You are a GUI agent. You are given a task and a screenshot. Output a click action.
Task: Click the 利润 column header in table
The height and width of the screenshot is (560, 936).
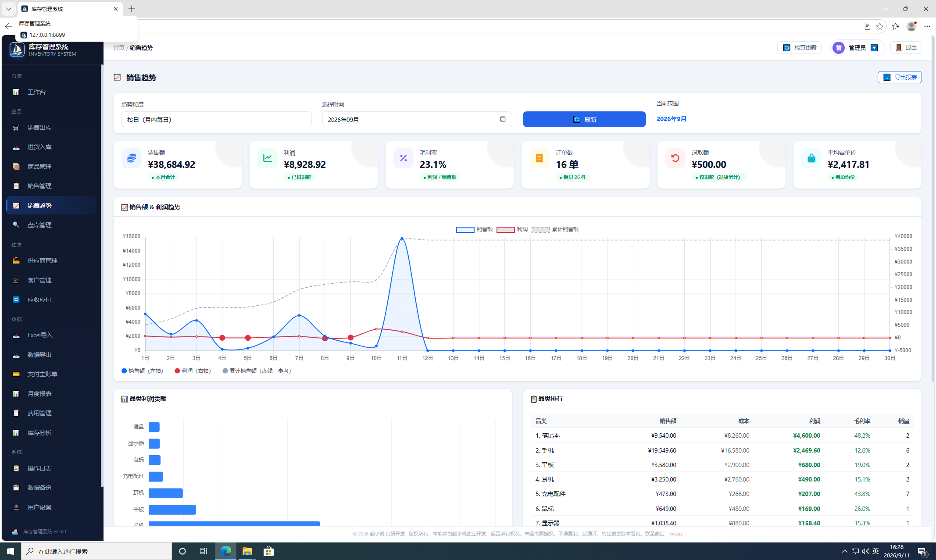pos(815,421)
